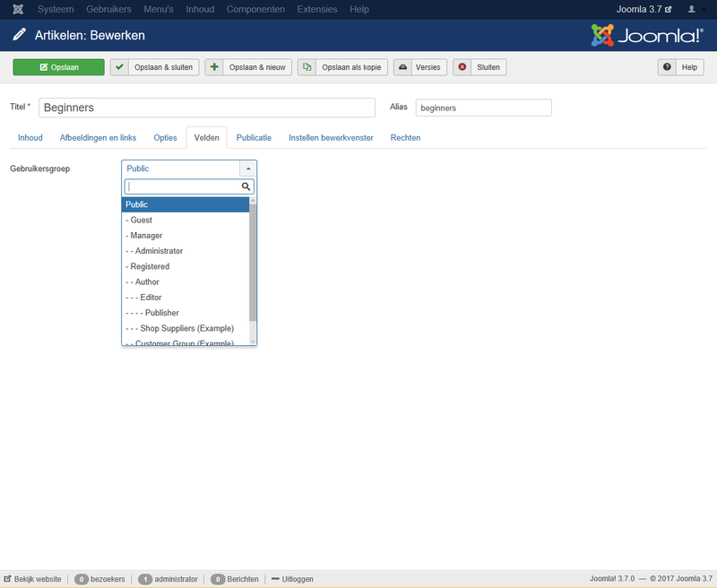717x588 pixels.
Task: Click into the Alias input field
Action: pos(483,108)
